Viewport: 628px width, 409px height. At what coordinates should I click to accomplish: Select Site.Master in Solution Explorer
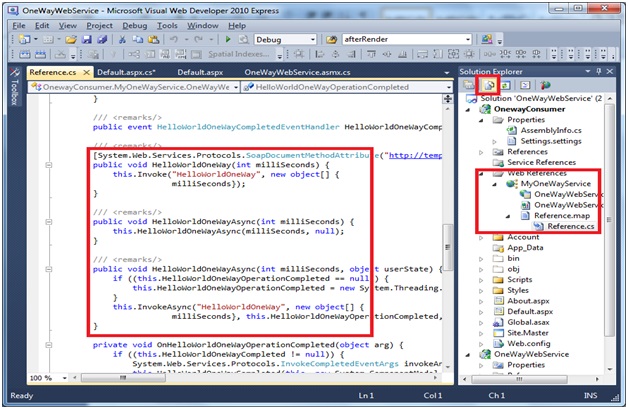[x=528, y=333]
